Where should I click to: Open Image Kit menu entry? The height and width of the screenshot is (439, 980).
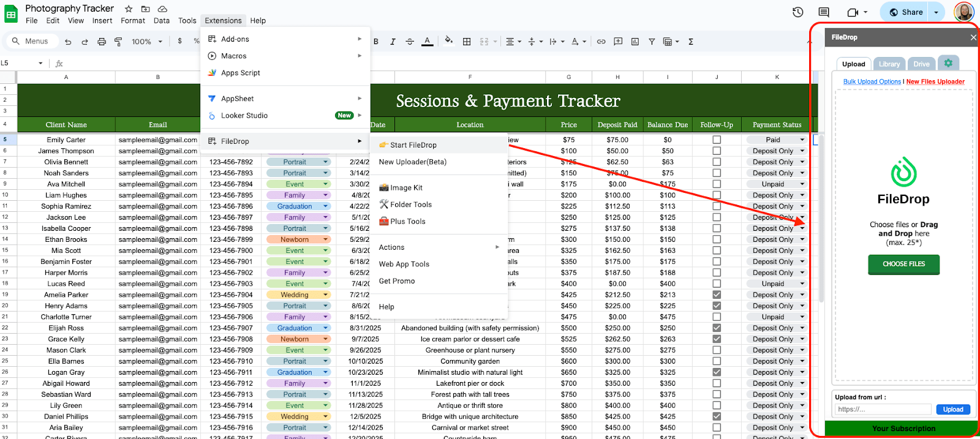click(x=439, y=187)
